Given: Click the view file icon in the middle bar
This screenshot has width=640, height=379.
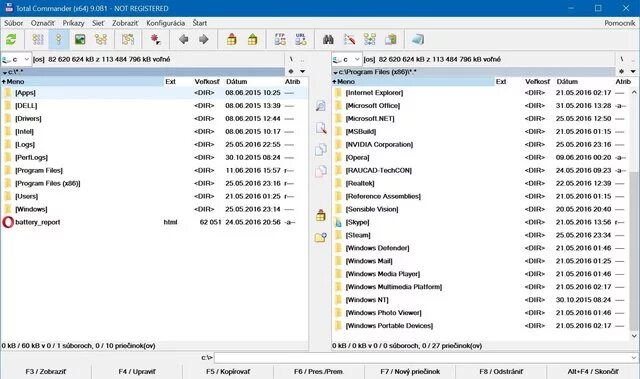Looking at the screenshot, I should point(320,106).
